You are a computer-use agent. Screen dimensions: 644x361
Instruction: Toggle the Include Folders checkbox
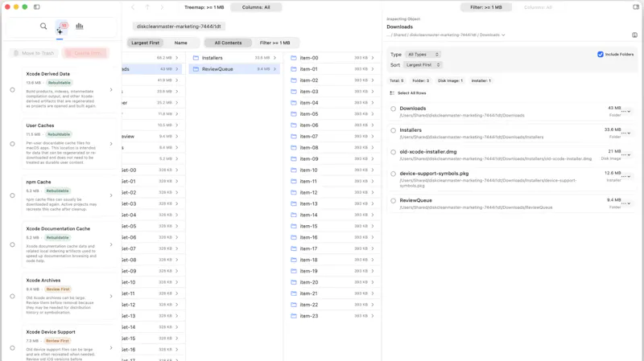[601, 54]
